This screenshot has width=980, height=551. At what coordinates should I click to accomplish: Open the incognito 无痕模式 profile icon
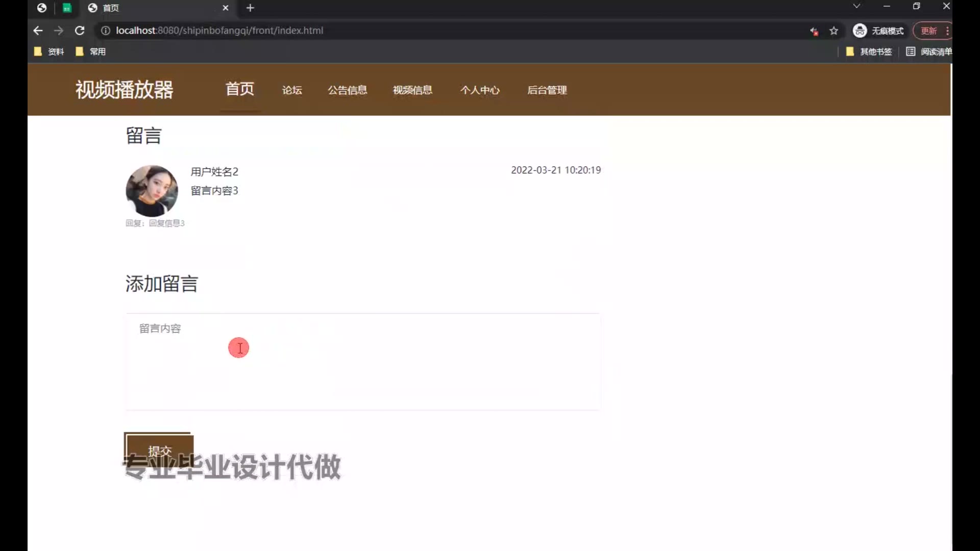tap(860, 31)
